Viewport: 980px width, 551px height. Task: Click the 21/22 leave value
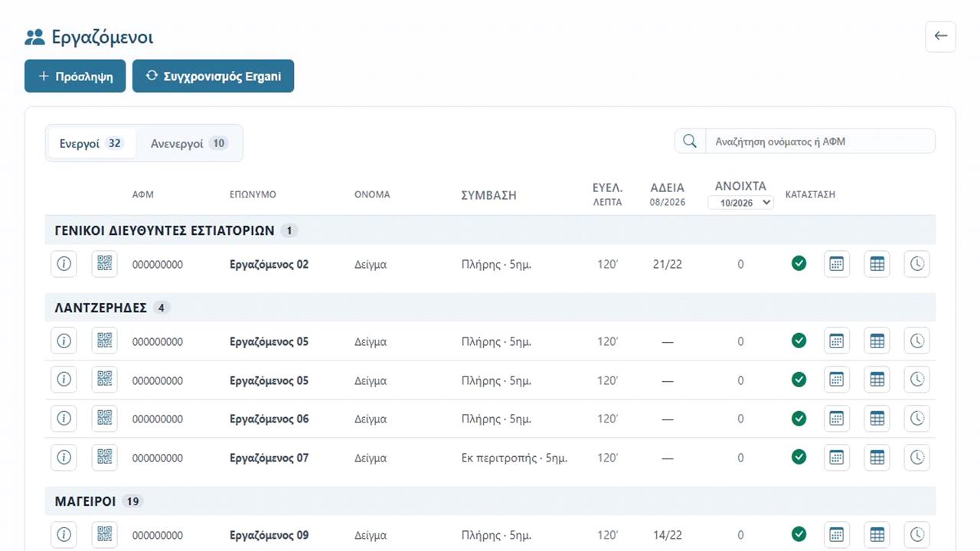coord(668,265)
